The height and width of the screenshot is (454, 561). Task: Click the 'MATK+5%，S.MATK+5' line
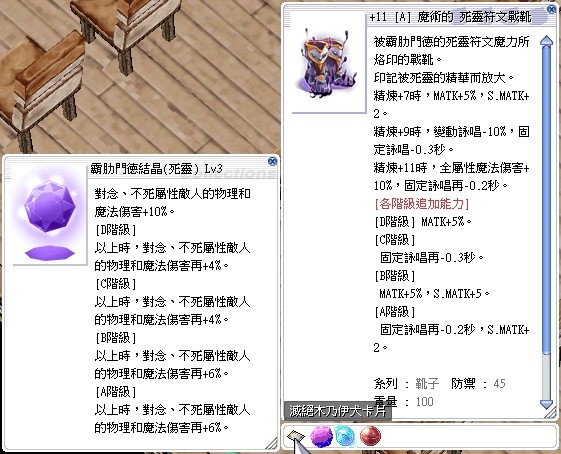click(434, 294)
